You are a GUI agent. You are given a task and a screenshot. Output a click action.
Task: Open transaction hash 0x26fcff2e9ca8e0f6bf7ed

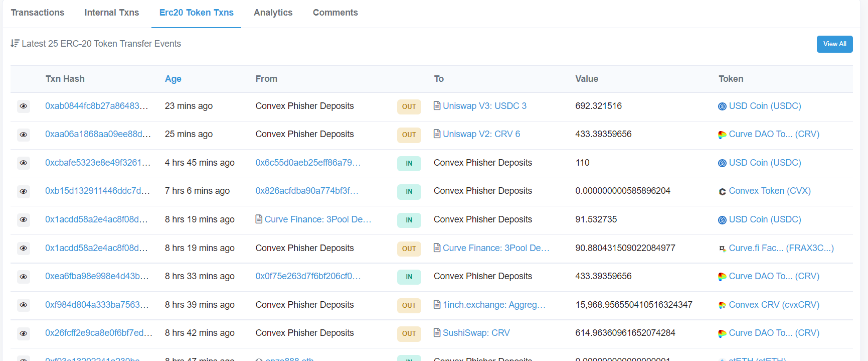coord(99,333)
